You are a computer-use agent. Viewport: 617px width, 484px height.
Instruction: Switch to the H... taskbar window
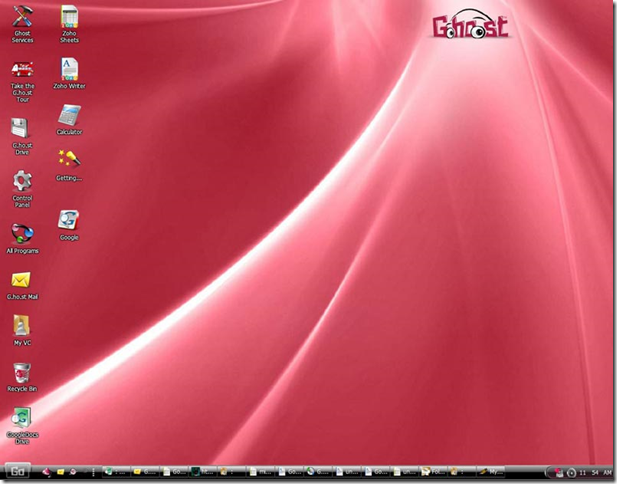click(203, 472)
